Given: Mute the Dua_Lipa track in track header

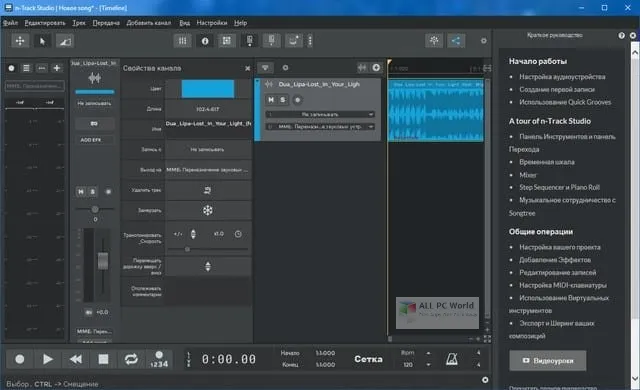Looking at the screenshot, I should 271,100.
